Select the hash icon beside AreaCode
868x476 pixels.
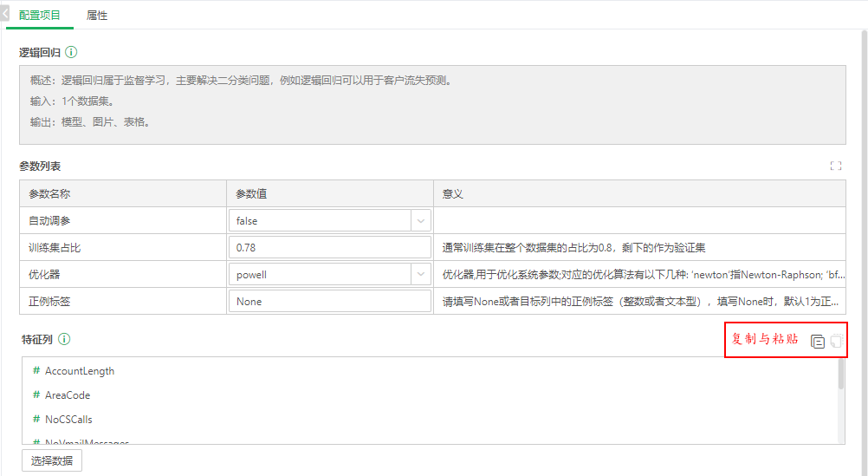36,395
